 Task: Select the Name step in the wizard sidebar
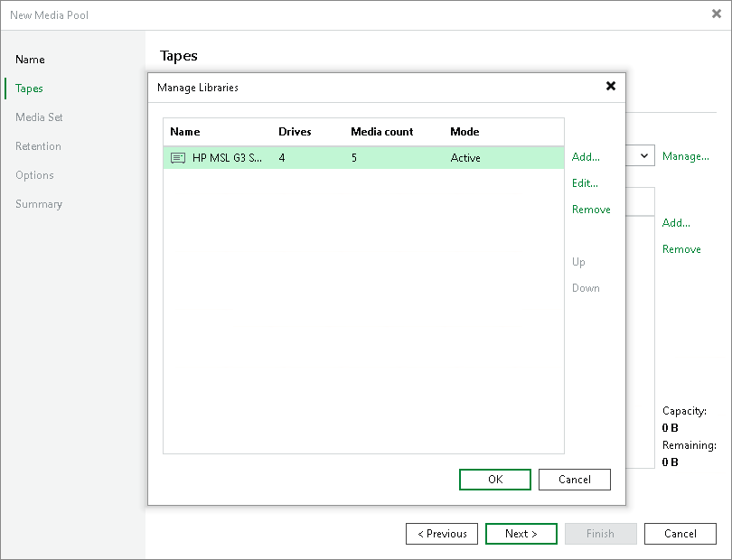[x=30, y=59]
